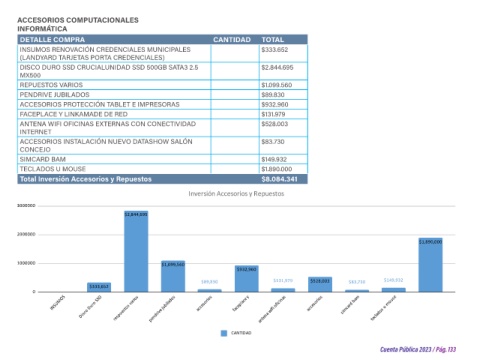
Task: Click the $1.099.560 chart bar
Action: pyautogui.click(x=173, y=276)
